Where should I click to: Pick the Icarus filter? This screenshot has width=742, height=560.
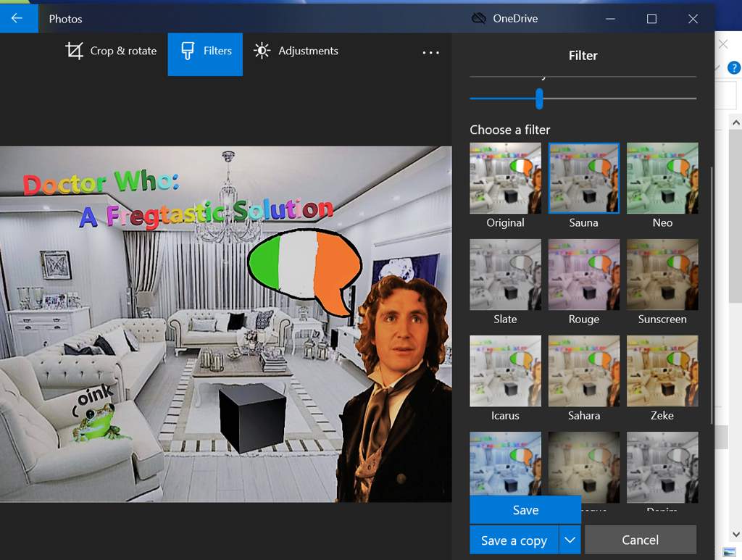(x=505, y=372)
